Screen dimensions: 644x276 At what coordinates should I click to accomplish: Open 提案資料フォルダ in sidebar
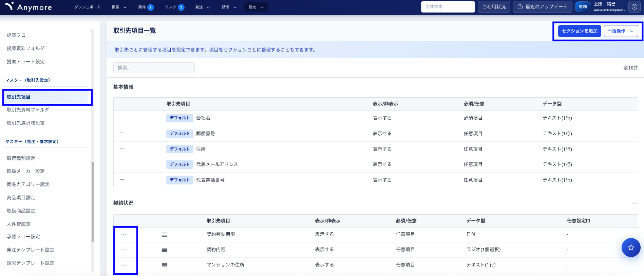[x=26, y=48]
